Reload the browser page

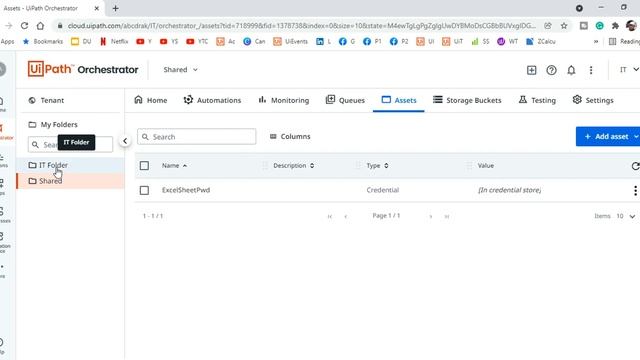[24, 26]
